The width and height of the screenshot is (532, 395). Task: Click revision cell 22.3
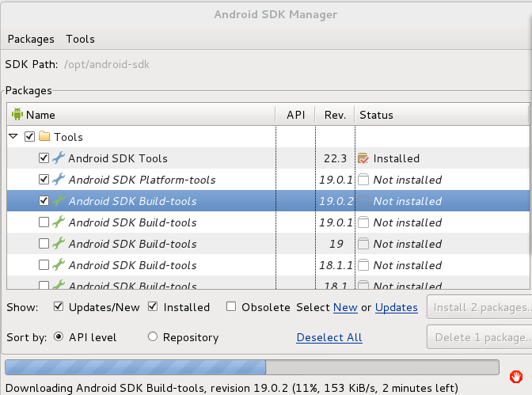point(335,158)
